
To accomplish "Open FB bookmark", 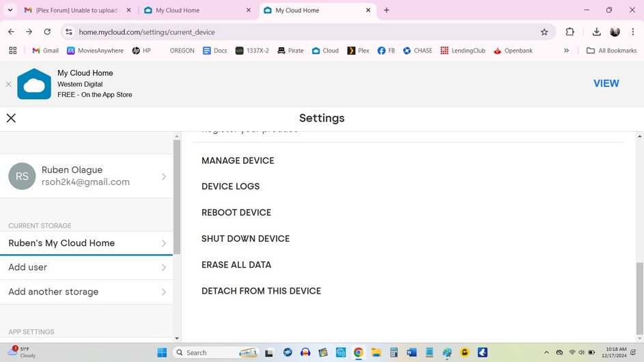I will coord(386,51).
